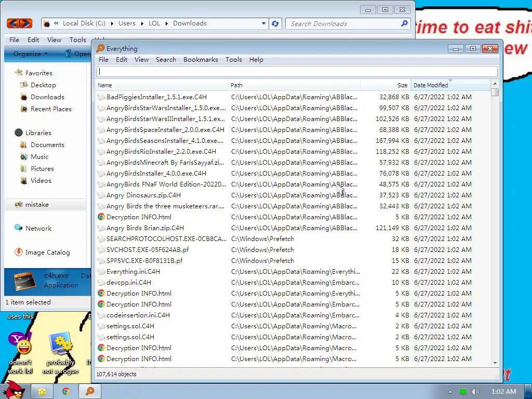Open the Everything Tools menu
Image resolution: width=532 pixels, height=399 pixels.
point(233,59)
